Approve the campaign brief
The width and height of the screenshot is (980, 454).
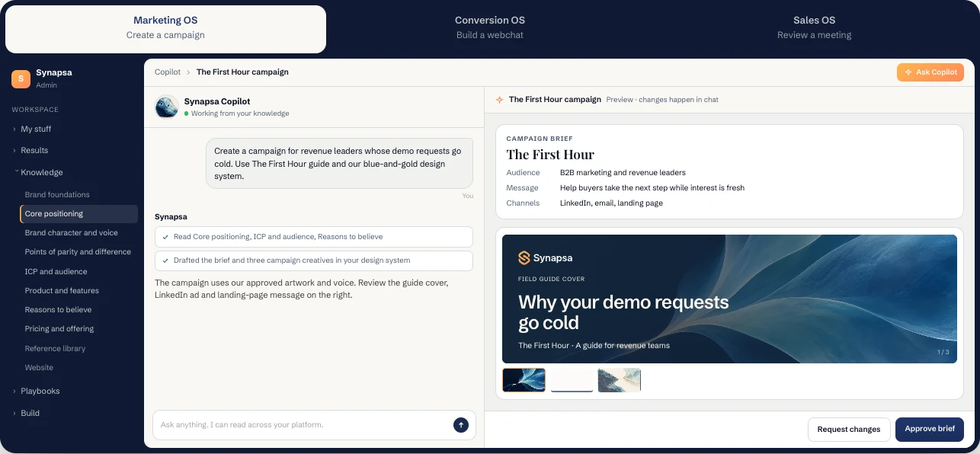930,429
